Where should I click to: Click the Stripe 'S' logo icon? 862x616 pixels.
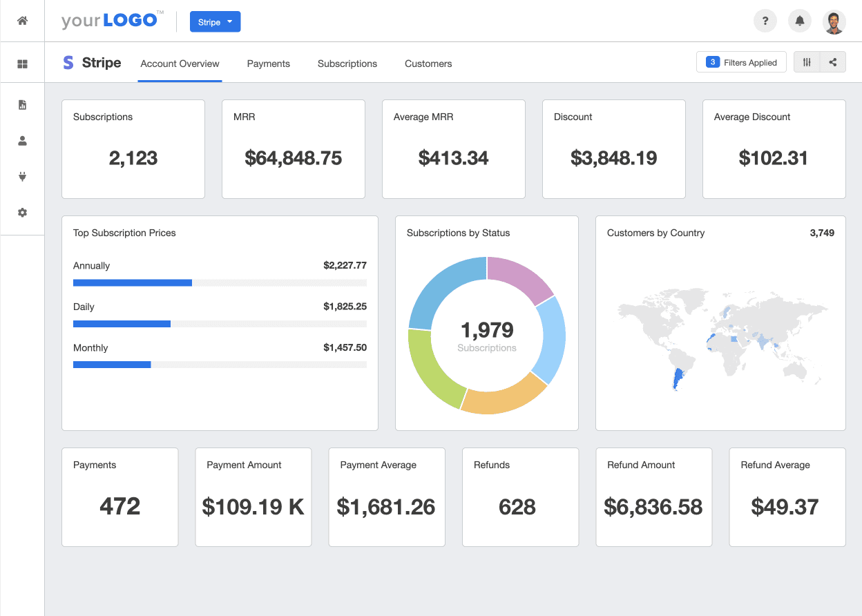coord(68,62)
